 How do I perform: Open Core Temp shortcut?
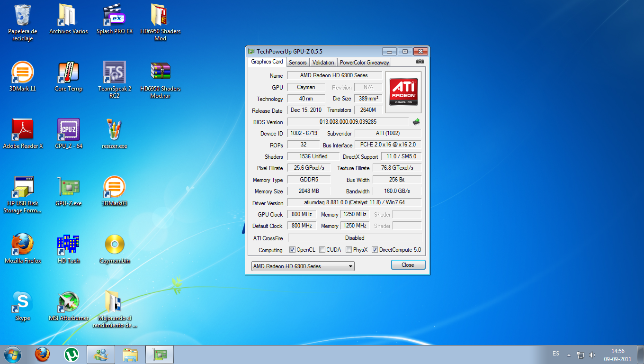click(x=68, y=76)
